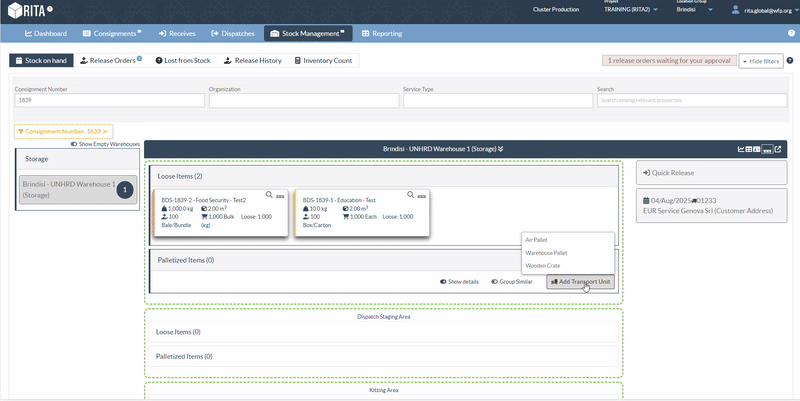Image resolution: width=800 pixels, height=401 pixels.
Task: Toggle Show Empty Warehouses switch
Action: click(73, 144)
